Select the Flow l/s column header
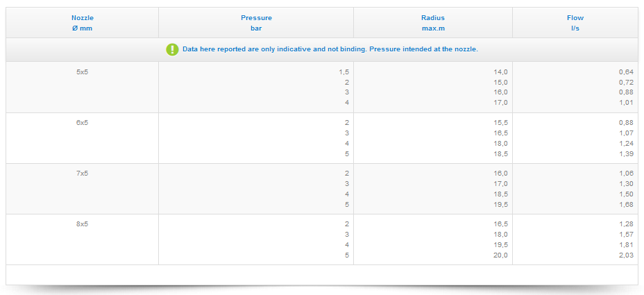644x295 pixels. pos(575,23)
